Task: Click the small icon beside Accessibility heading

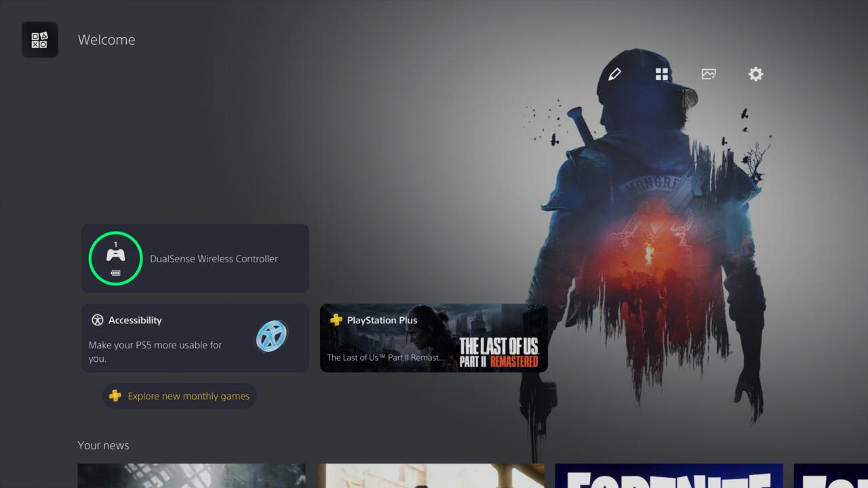Action: [x=98, y=320]
